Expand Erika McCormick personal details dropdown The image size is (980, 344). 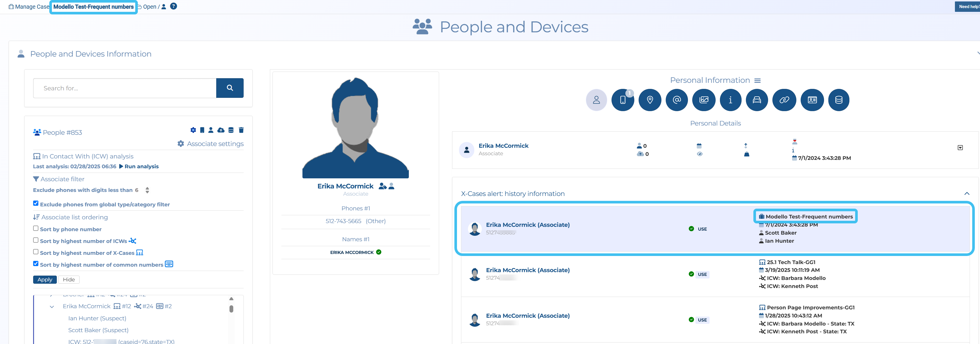[960, 148]
